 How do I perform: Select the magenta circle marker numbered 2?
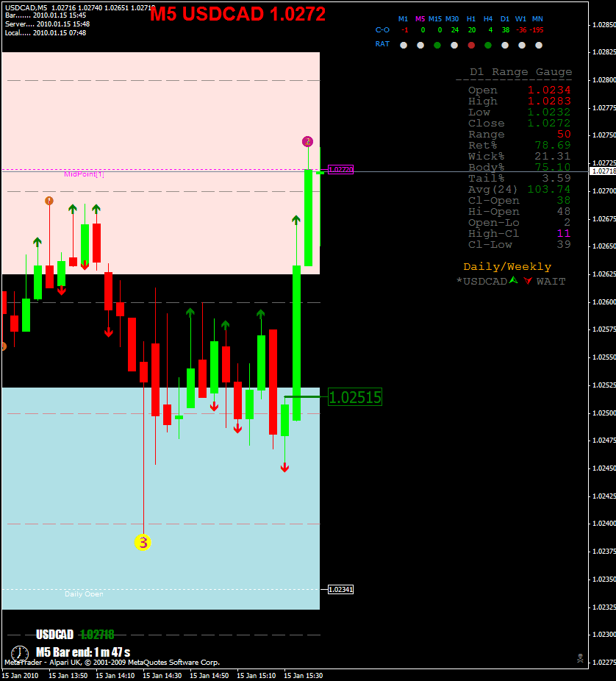pos(307,142)
